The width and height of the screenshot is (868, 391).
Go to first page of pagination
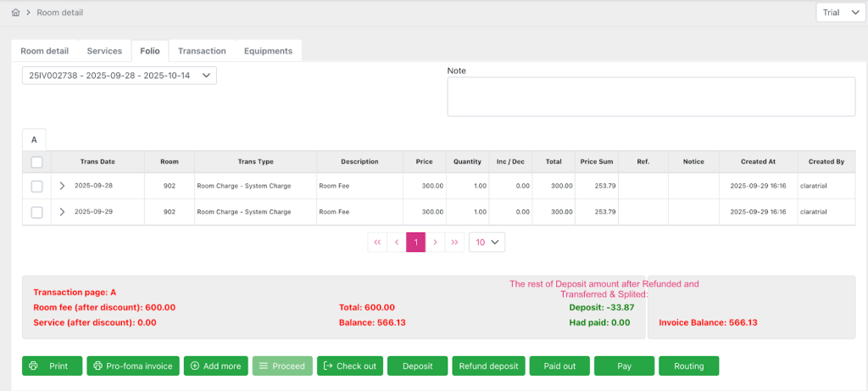[x=377, y=242]
